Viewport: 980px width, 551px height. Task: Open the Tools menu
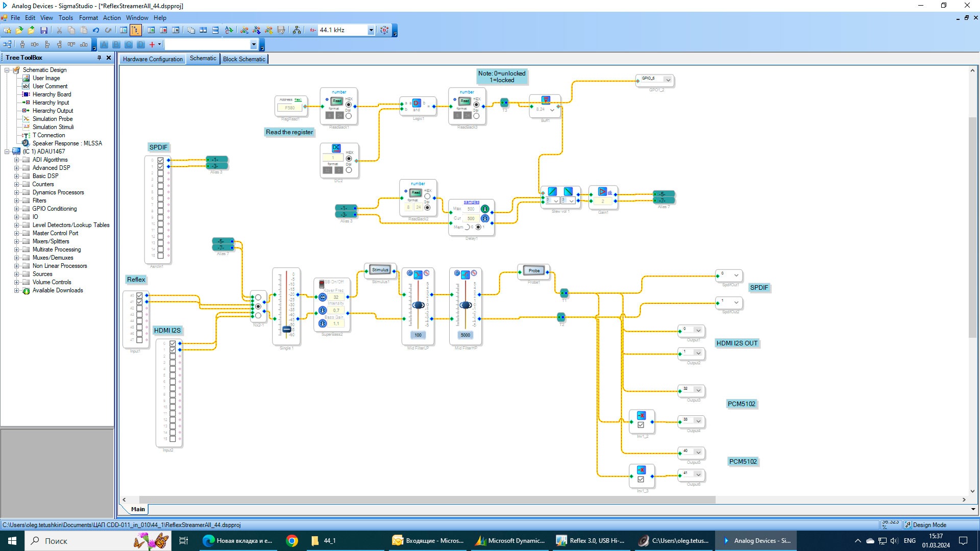pyautogui.click(x=65, y=17)
